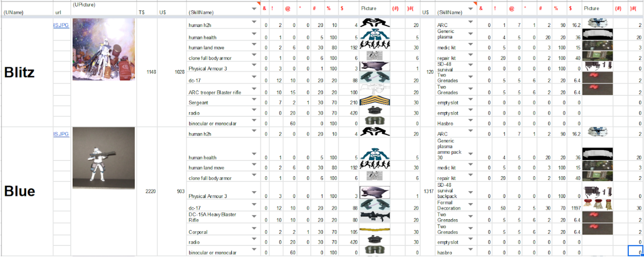Click the left Picture column header

click(369, 8)
